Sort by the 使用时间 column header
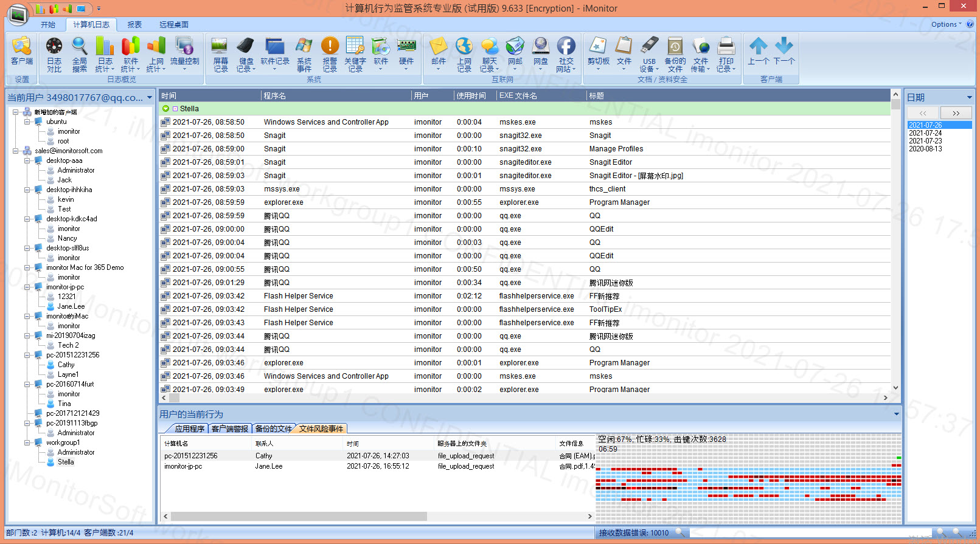The image size is (980, 544). point(471,96)
